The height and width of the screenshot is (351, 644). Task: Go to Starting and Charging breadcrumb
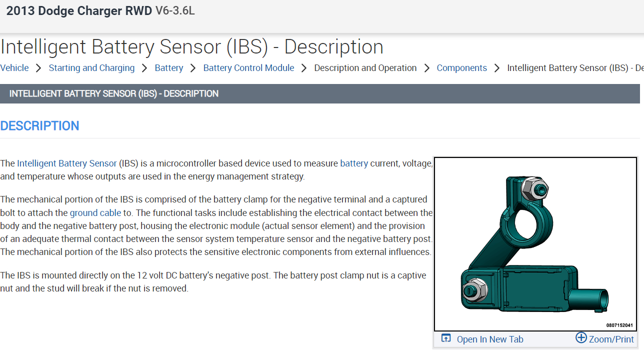click(x=91, y=68)
